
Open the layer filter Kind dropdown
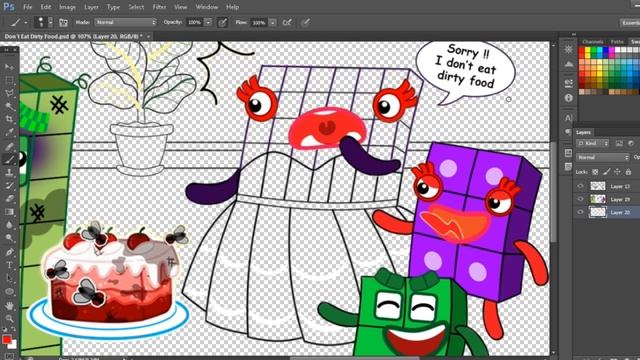click(x=593, y=144)
